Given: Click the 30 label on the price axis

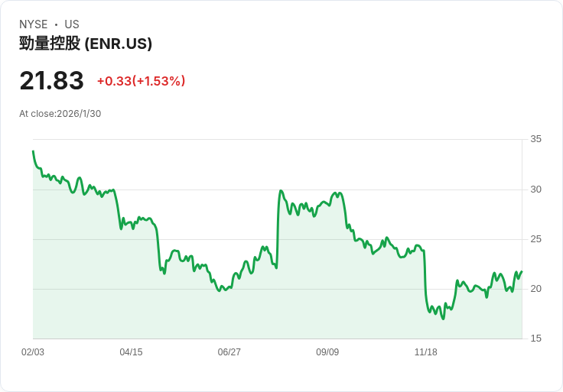Looking at the screenshot, I should 535,190.
